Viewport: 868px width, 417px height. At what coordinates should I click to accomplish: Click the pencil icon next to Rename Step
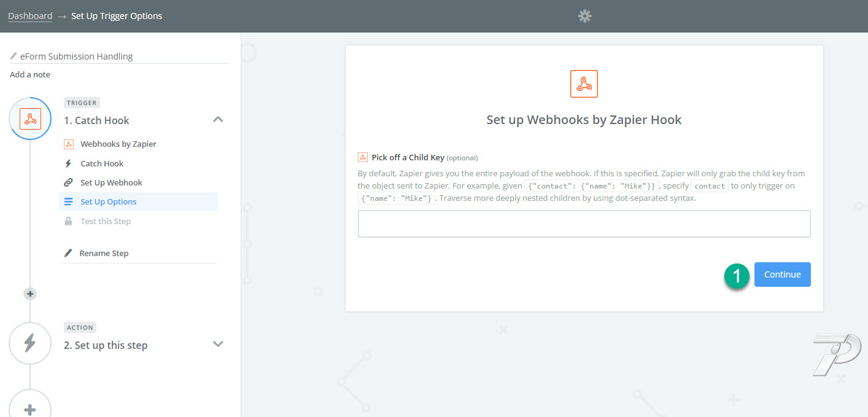coord(68,253)
